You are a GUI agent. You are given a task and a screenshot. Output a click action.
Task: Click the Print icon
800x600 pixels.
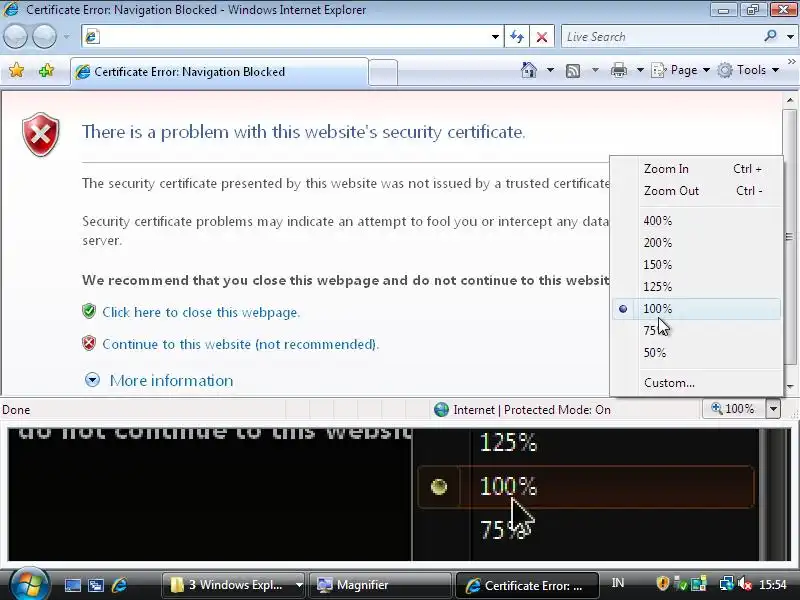coord(618,70)
